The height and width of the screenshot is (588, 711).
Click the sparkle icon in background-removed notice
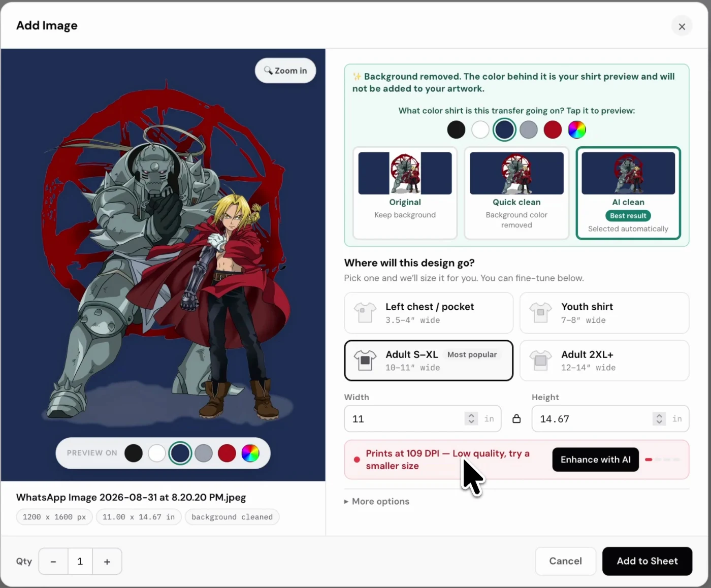357,77
